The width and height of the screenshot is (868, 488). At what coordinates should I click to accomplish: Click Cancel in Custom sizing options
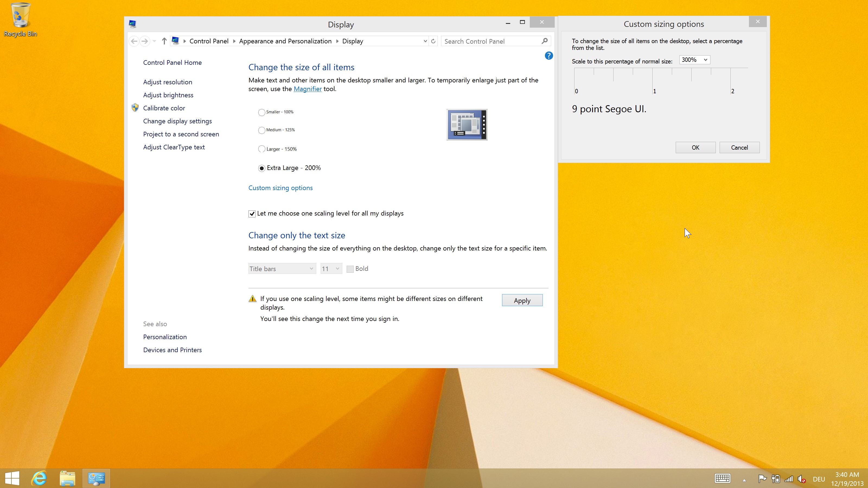click(739, 147)
